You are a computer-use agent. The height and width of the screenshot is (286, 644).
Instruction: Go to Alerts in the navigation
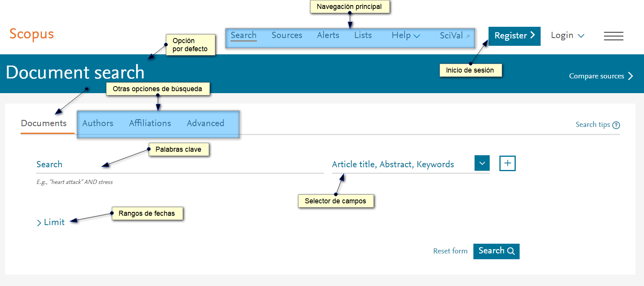pyautogui.click(x=328, y=35)
